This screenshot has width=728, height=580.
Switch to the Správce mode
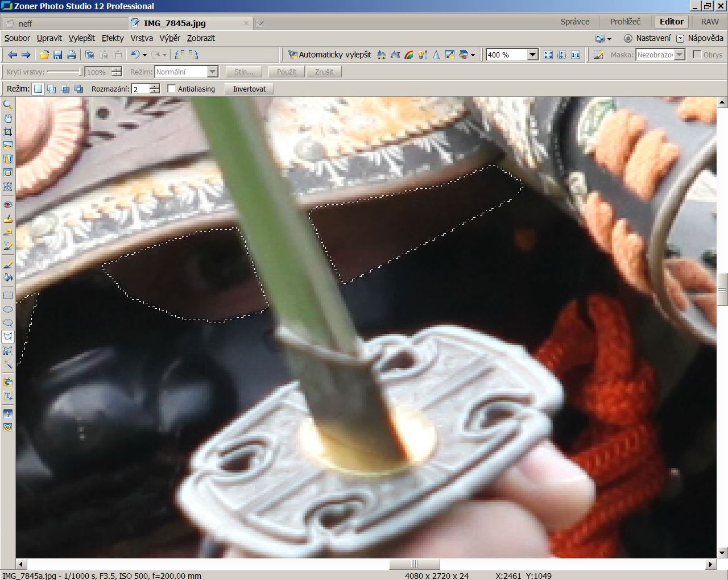point(574,22)
